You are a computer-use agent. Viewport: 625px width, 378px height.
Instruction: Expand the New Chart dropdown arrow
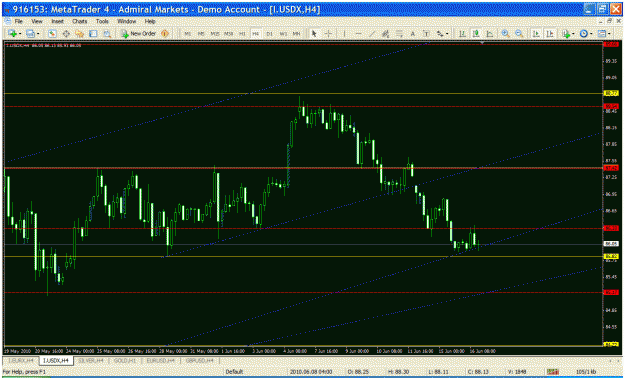click(x=20, y=34)
